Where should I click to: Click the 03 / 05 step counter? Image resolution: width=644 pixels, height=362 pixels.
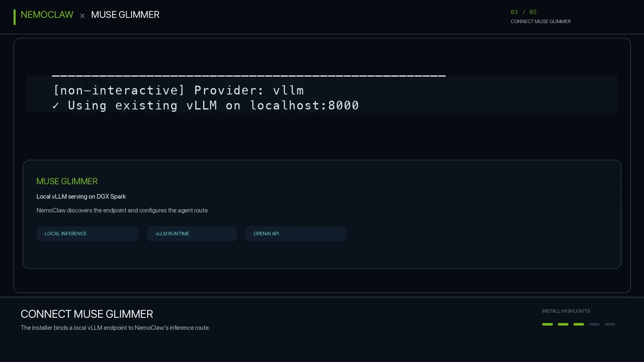524,12
